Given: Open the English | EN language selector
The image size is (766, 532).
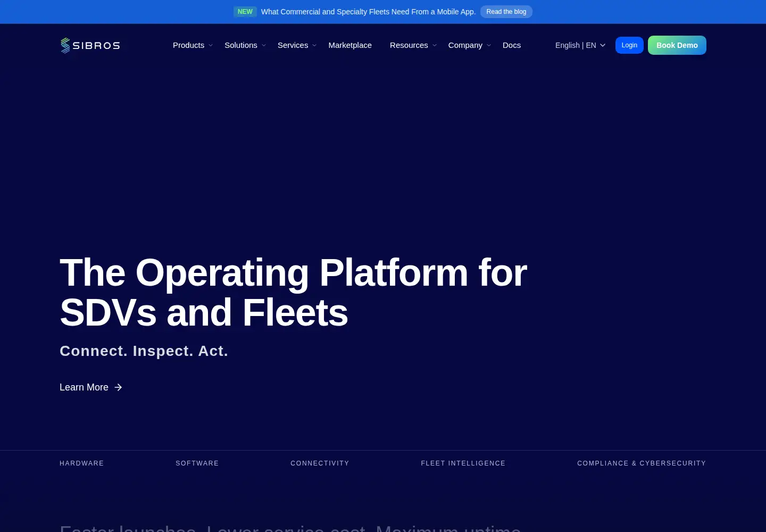Looking at the screenshot, I should pos(580,45).
